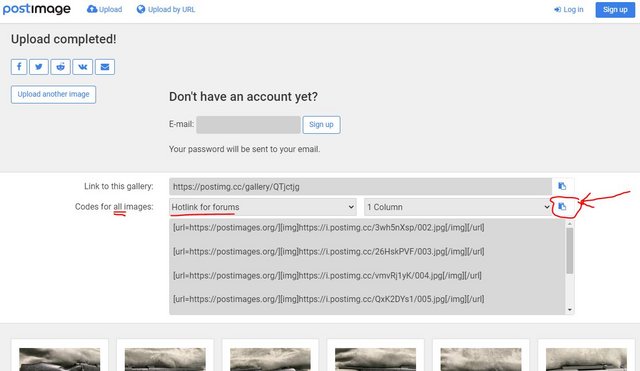The image size is (640, 371).
Task: Open the fourth image thumbnail in gallery
Action: 376,359
